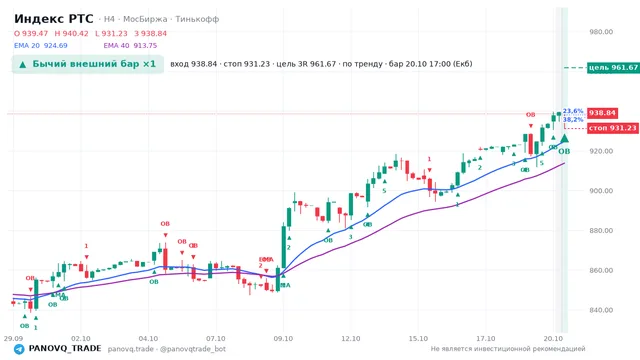Image resolution: width=640 pixels, height=360 pixels.
Task: Click the 920.00 price axis label
Action: click(x=601, y=151)
